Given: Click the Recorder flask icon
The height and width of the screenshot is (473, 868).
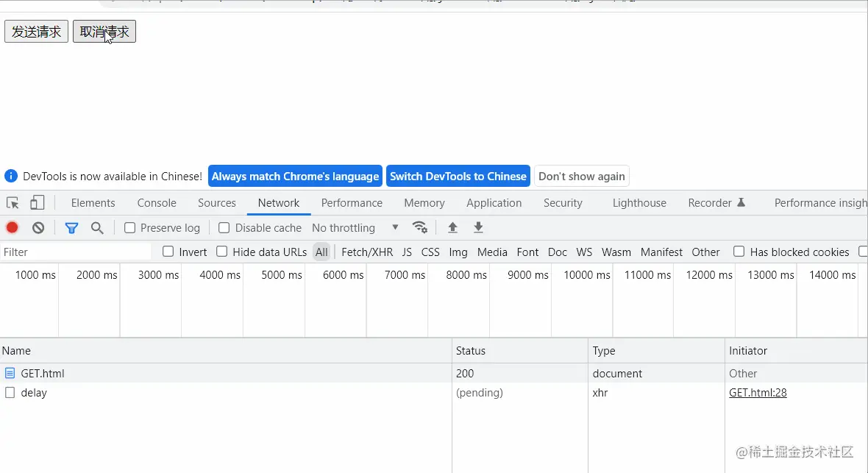Looking at the screenshot, I should (x=741, y=203).
